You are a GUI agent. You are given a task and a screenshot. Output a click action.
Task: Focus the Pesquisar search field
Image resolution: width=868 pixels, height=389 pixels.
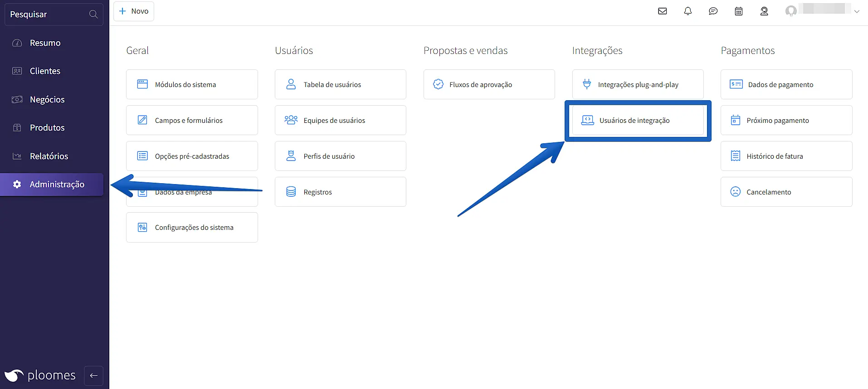coord(54,15)
